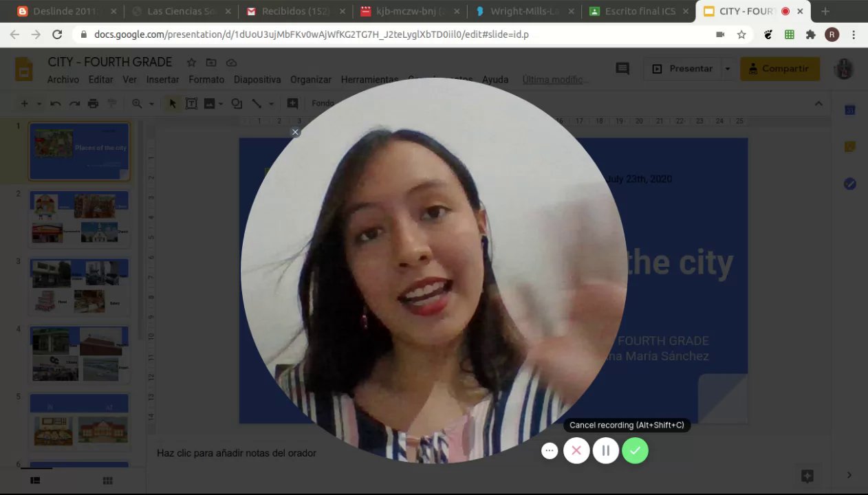868x495 pixels.
Task: Open the Organizar menu
Action: (x=311, y=80)
